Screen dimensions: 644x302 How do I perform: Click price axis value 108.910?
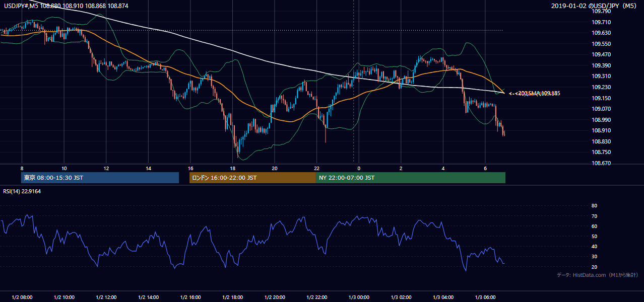click(601, 130)
